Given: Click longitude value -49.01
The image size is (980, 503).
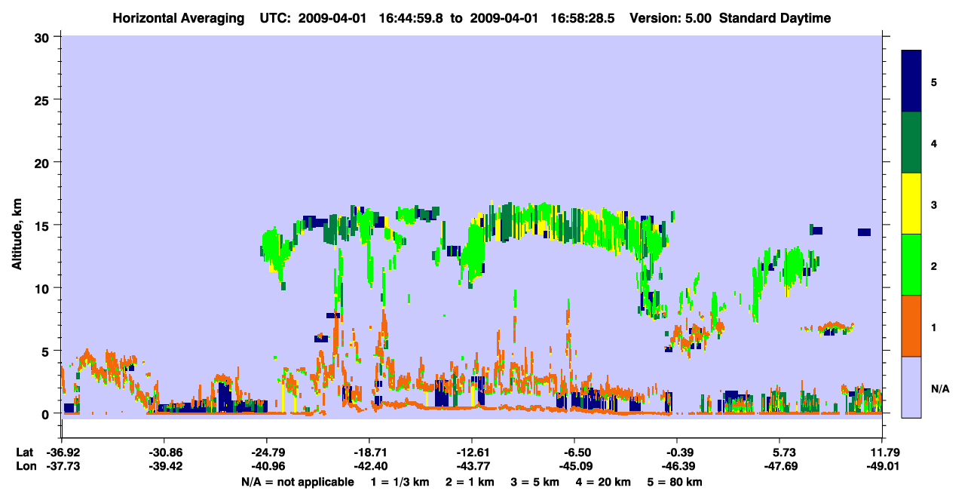Looking at the screenshot, I should (x=881, y=467).
